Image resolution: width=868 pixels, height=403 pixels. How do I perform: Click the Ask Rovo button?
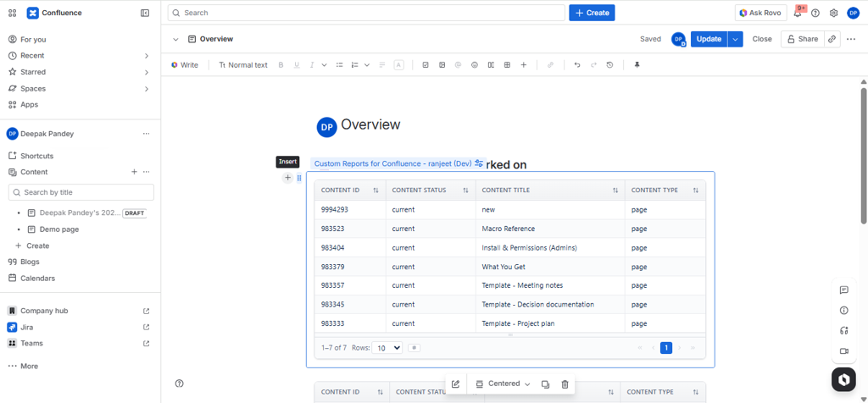[x=760, y=13]
